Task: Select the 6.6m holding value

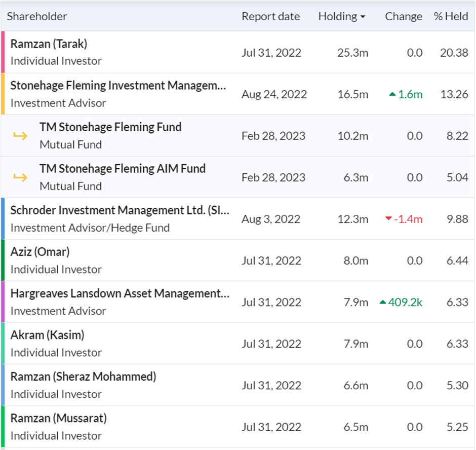Action: tap(356, 386)
